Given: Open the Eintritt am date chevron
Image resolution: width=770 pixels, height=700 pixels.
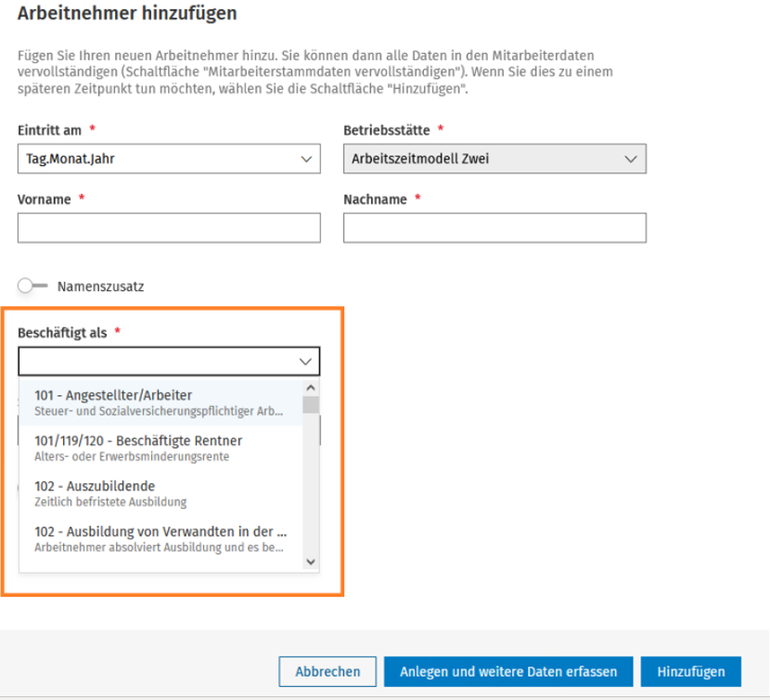Looking at the screenshot, I should (x=306, y=159).
